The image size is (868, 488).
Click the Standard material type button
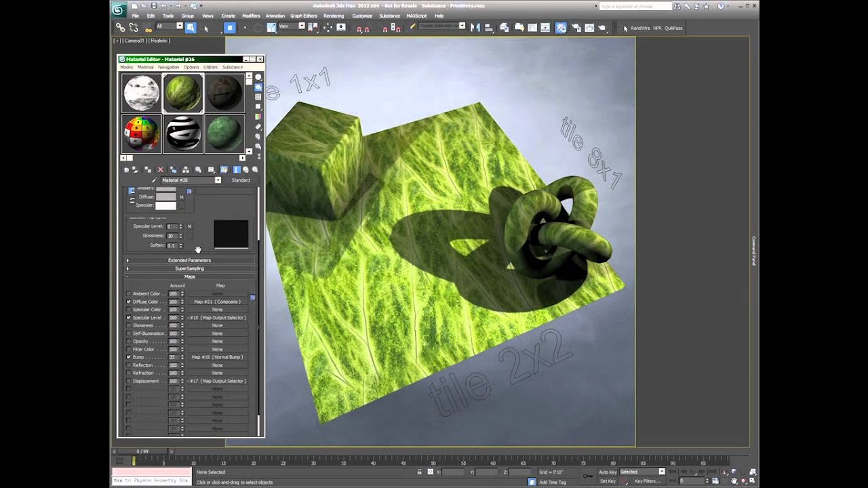pos(241,180)
